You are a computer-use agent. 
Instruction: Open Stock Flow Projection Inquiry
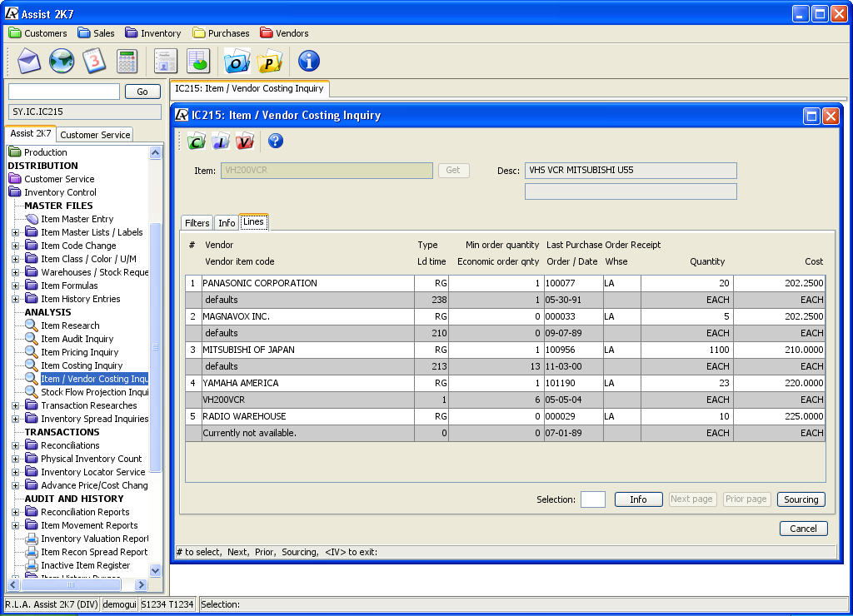95,393
